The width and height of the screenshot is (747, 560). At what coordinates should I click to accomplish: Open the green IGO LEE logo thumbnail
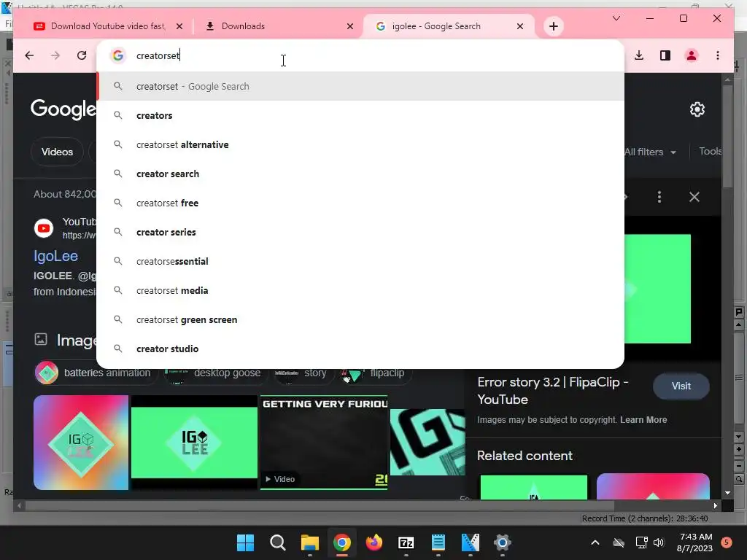tap(194, 443)
